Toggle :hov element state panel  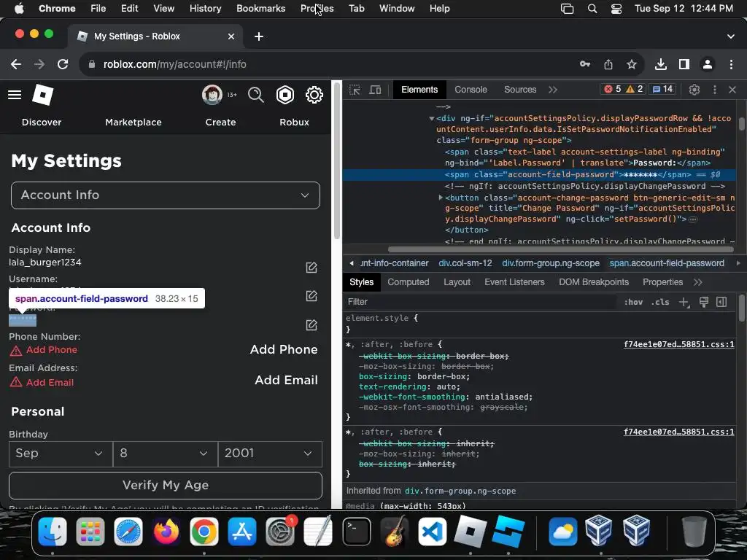633,302
